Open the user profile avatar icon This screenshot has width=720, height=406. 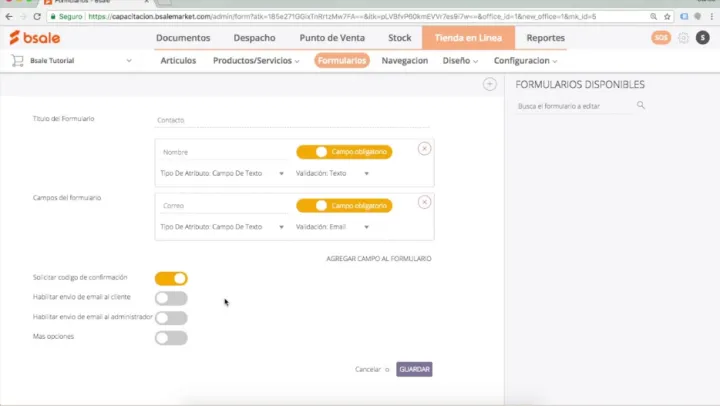(x=703, y=38)
